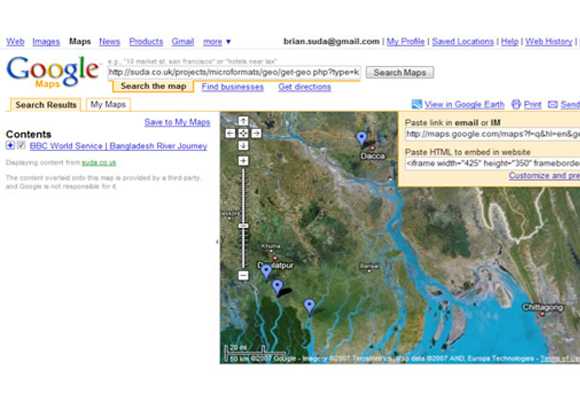Image resolution: width=580 pixels, height=406 pixels.
Task: Toggle the checkbox beside BBC World Service
Action: pos(21,145)
